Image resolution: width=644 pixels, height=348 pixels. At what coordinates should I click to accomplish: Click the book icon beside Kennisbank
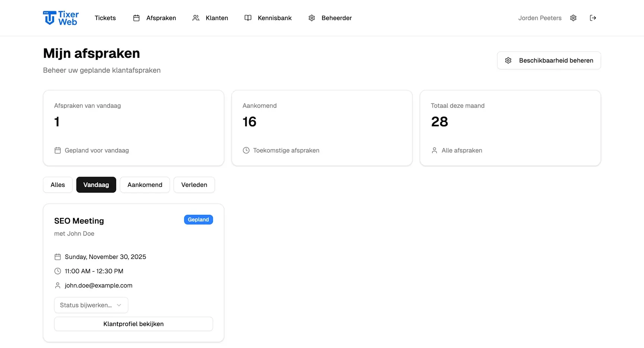248,18
